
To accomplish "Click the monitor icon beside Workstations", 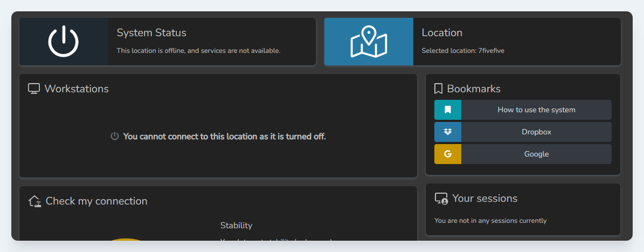I will point(34,89).
